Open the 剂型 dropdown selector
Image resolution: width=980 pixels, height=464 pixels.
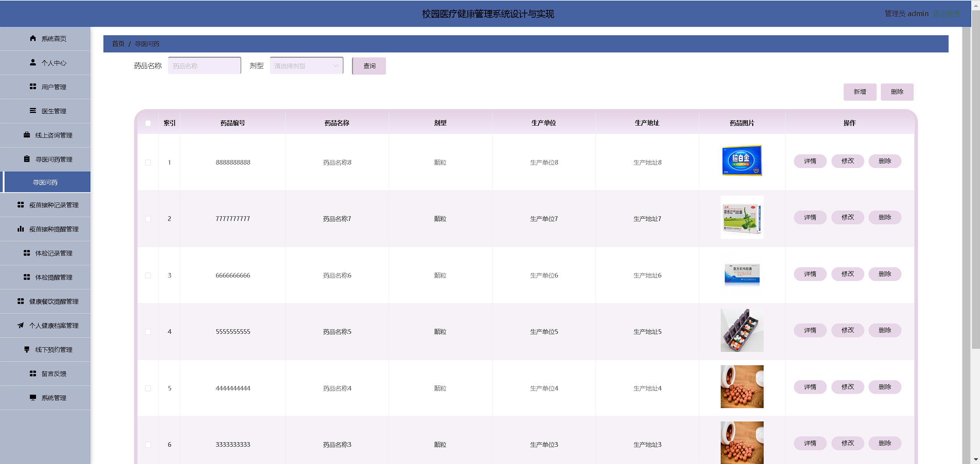[306, 66]
